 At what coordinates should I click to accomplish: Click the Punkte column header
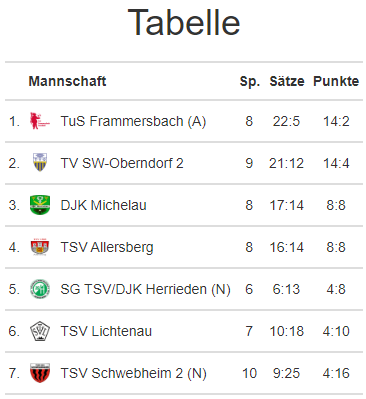[x=336, y=81]
